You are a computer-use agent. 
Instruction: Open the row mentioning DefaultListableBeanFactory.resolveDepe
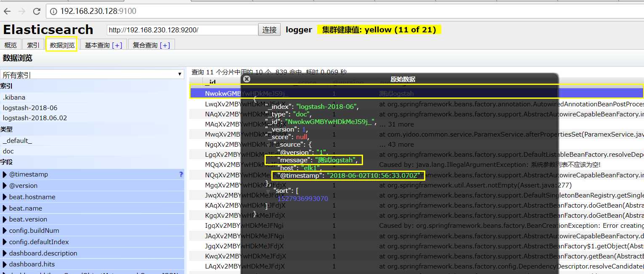pyautogui.click(x=417, y=155)
